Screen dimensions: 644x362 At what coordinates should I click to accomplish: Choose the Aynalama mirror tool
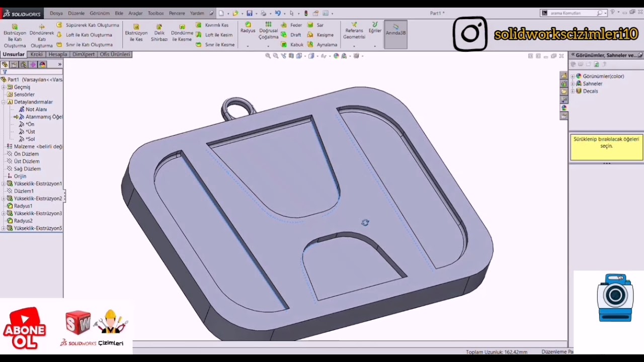(x=323, y=45)
